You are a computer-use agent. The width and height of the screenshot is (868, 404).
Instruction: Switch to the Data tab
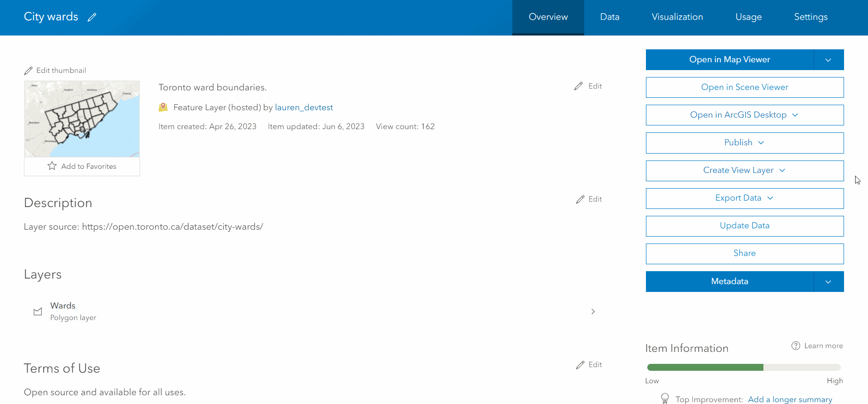point(610,17)
